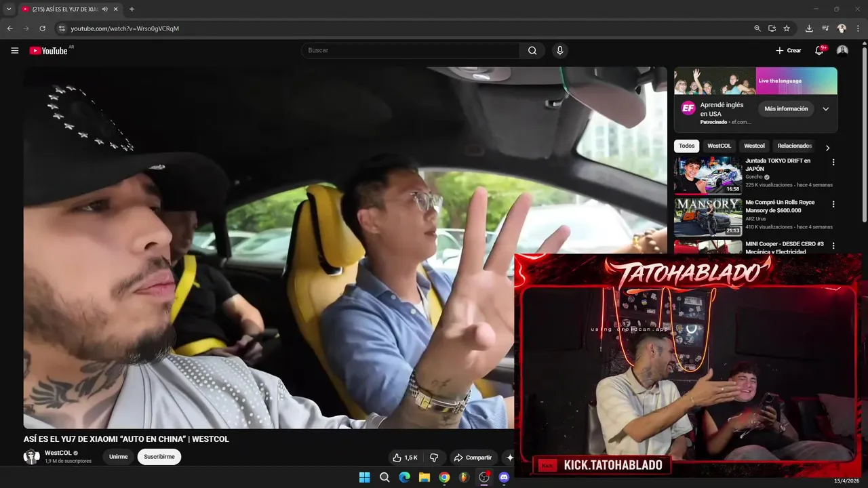Share the video via Compartir

(x=473, y=457)
